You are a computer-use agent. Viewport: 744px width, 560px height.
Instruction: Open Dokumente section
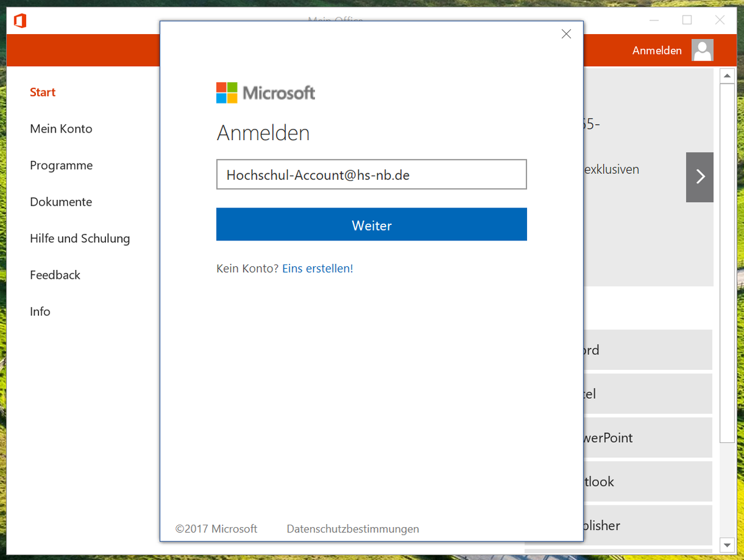coord(61,202)
